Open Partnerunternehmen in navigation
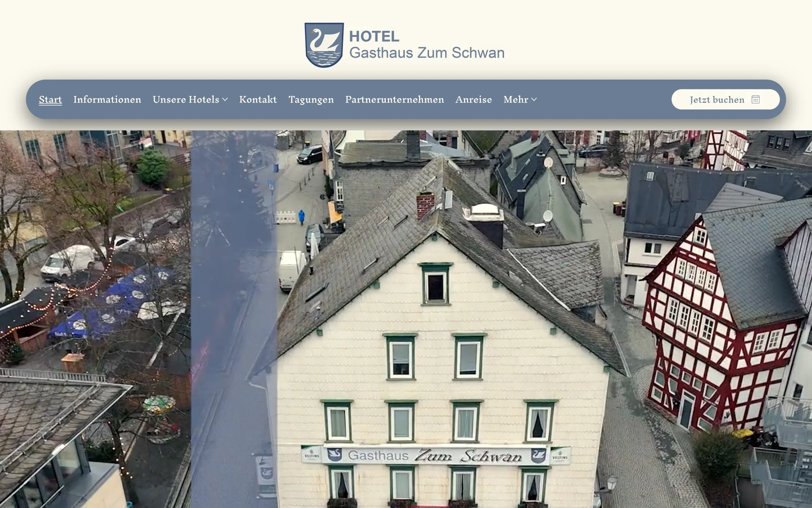The height and width of the screenshot is (508, 812). [x=394, y=100]
